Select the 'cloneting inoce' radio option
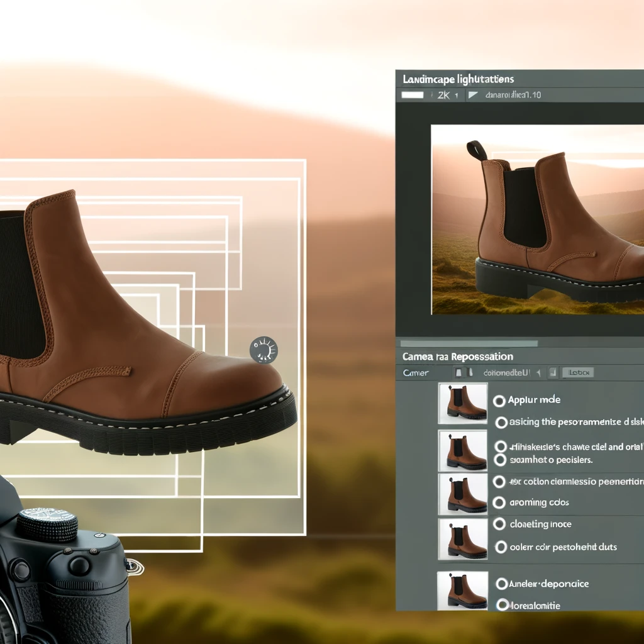Screen dimensions: 644x644 coord(499,524)
